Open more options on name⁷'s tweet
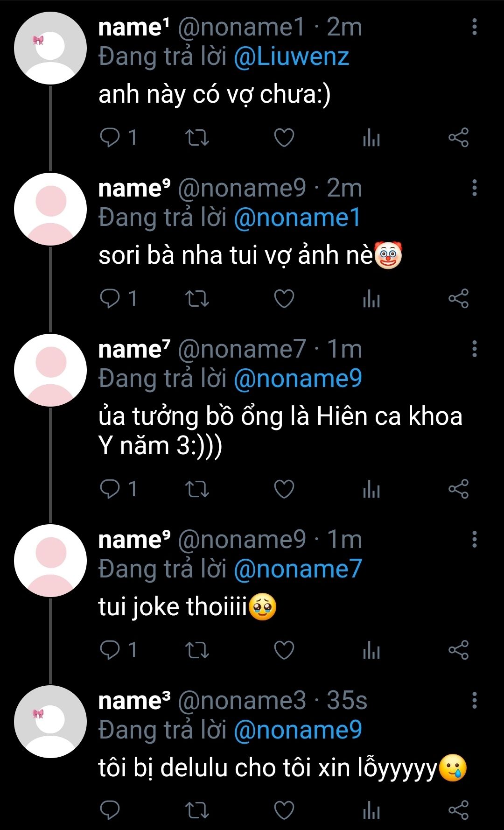This screenshot has width=504, height=830. (x=474, y=349)
